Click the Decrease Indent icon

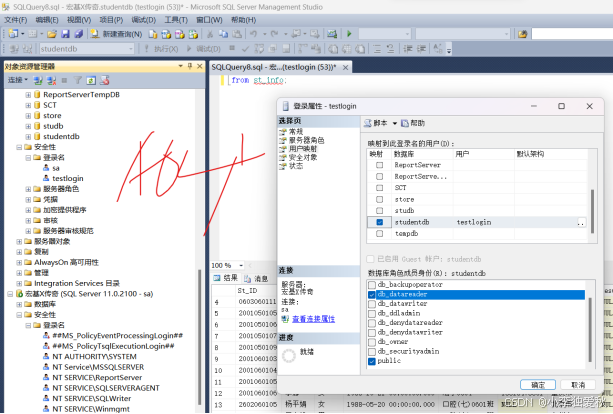tap(408, 49)
